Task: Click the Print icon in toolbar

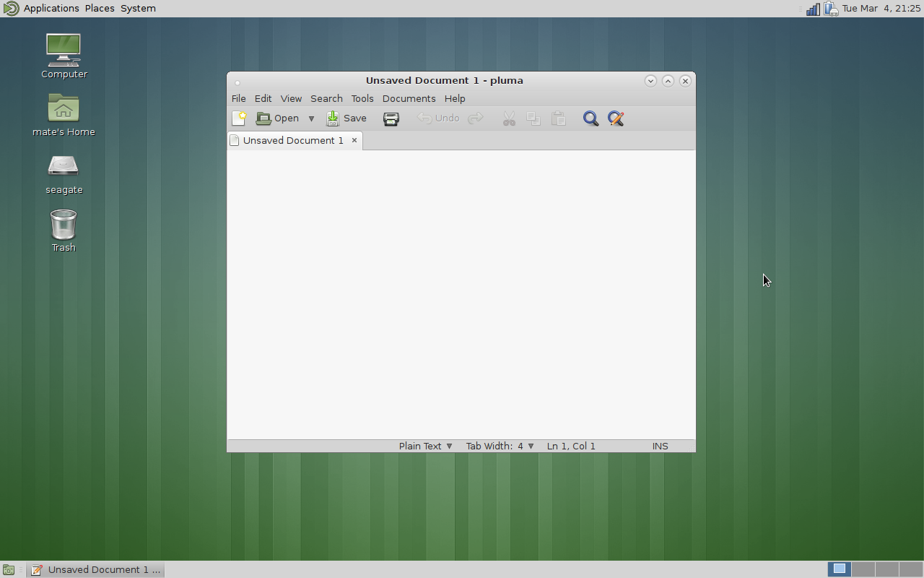Action: 391,118
